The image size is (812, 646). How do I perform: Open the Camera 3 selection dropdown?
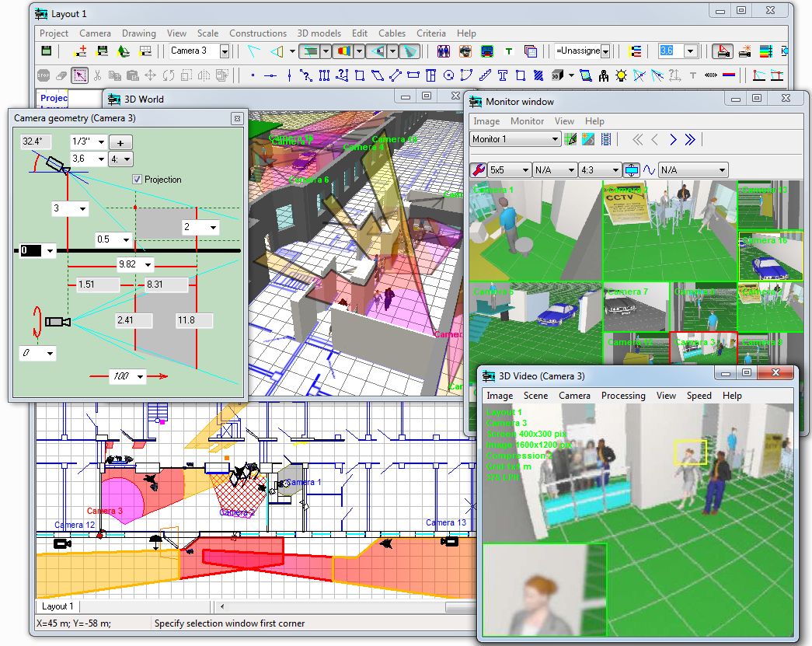(x=225, y=51)
